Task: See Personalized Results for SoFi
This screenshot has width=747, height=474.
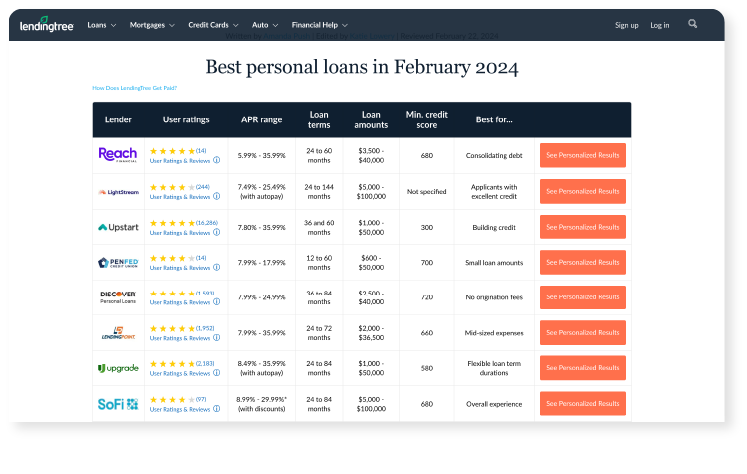Action: pyautogui.click(x=583, y=403)
